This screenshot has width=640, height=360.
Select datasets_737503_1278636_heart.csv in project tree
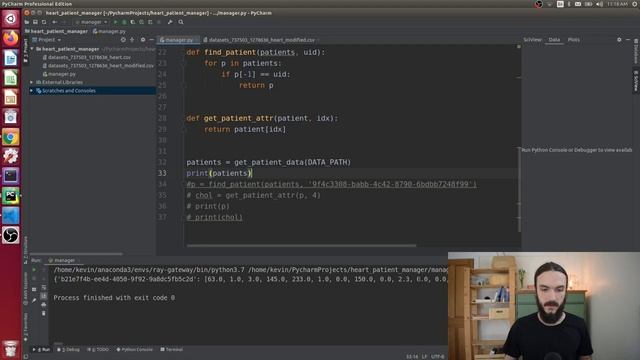click(87, 57)
